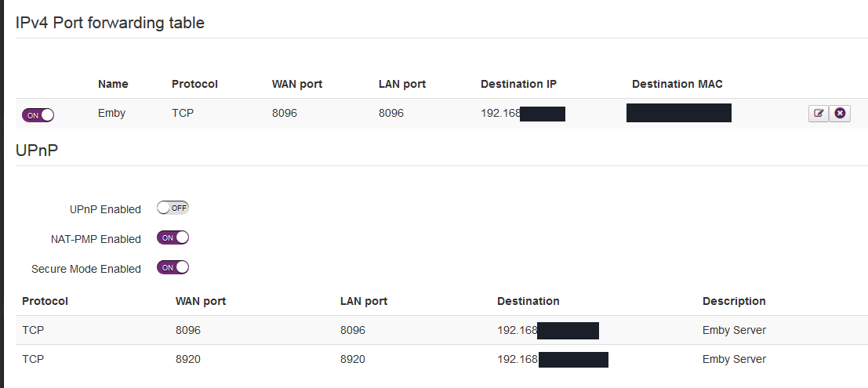
Task: Click the NAT-PMP Enabled label
Action: click(96, 239)
